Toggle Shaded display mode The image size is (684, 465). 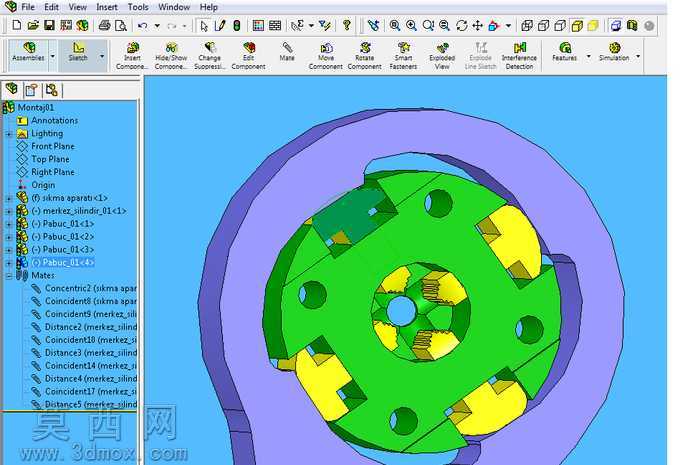(x=593, y=26)
